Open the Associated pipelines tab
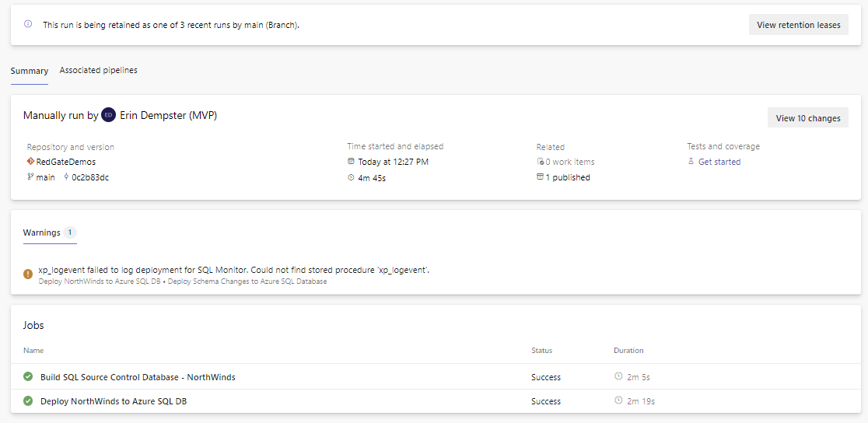Screen dimensions: 868x423 pyautogui.click(x=99, y=71)
